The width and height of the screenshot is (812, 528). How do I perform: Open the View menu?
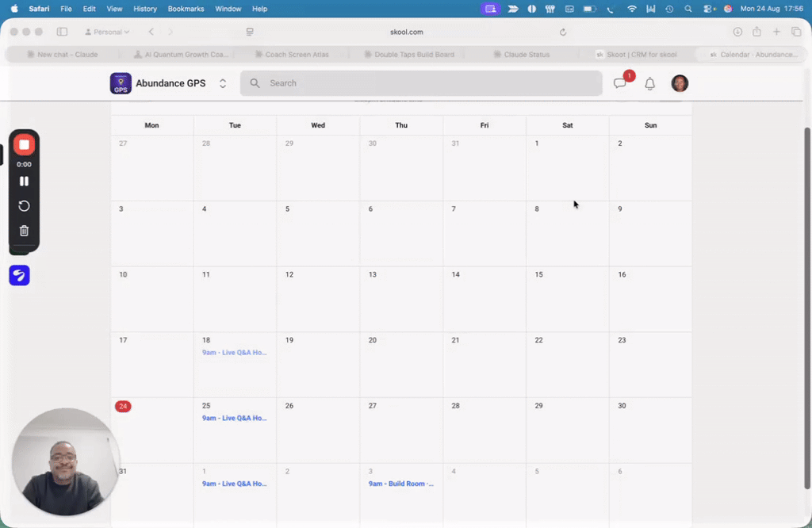coord(114,9)
